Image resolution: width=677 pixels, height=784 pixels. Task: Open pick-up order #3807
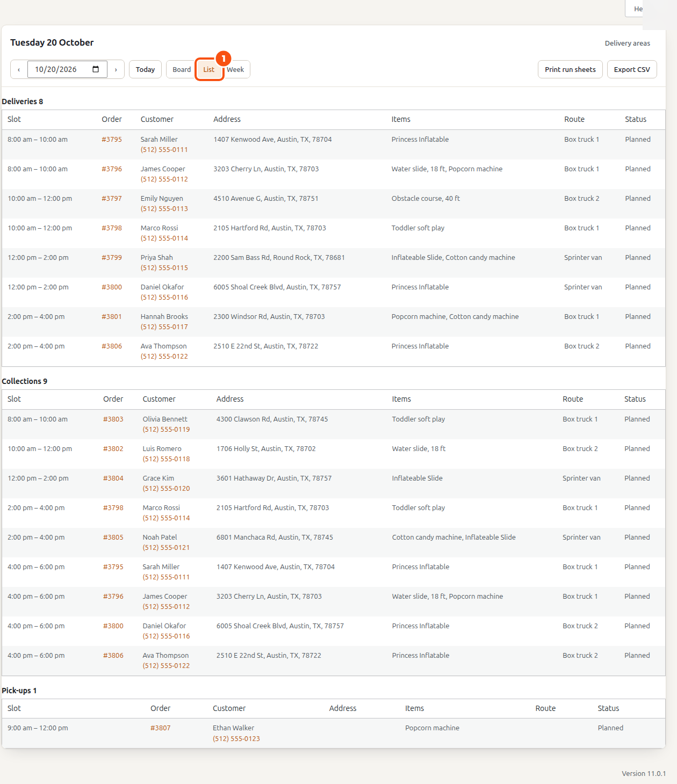click(161, 728)
